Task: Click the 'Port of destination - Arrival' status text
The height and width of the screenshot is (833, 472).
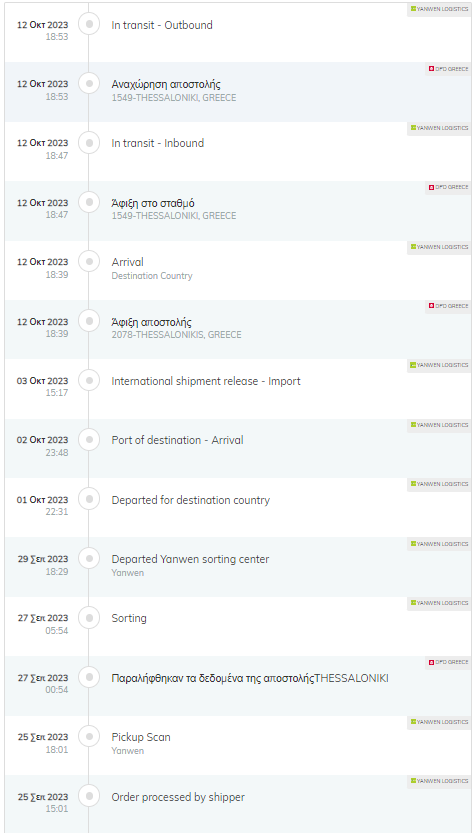Action: (178, 440)
